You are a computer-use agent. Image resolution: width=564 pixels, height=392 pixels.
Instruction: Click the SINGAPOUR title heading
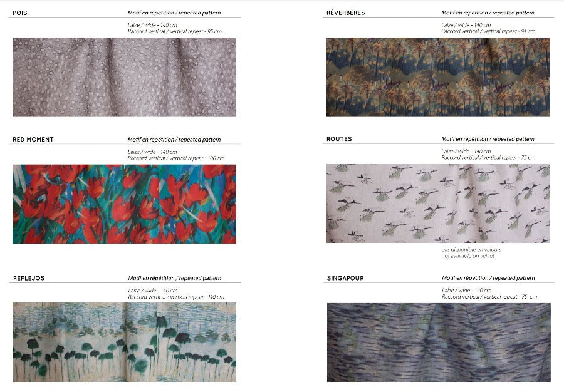(x=345, y=278)
